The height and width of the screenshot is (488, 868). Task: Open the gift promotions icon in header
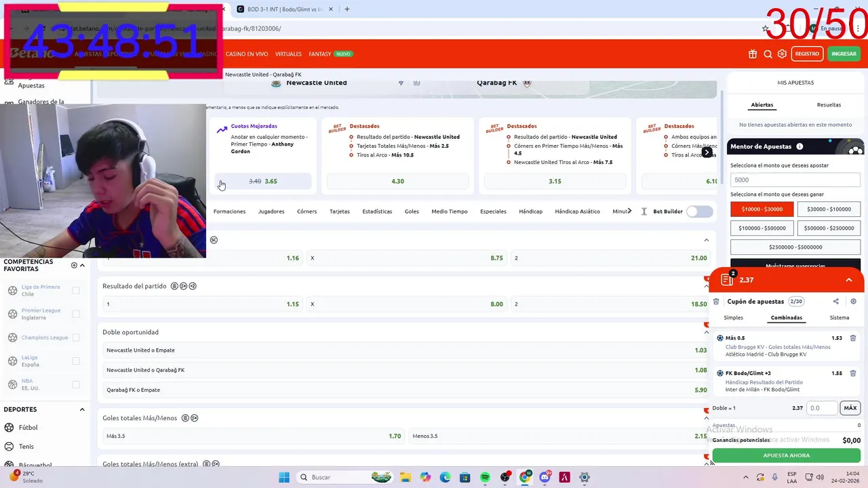pos(753,54)
